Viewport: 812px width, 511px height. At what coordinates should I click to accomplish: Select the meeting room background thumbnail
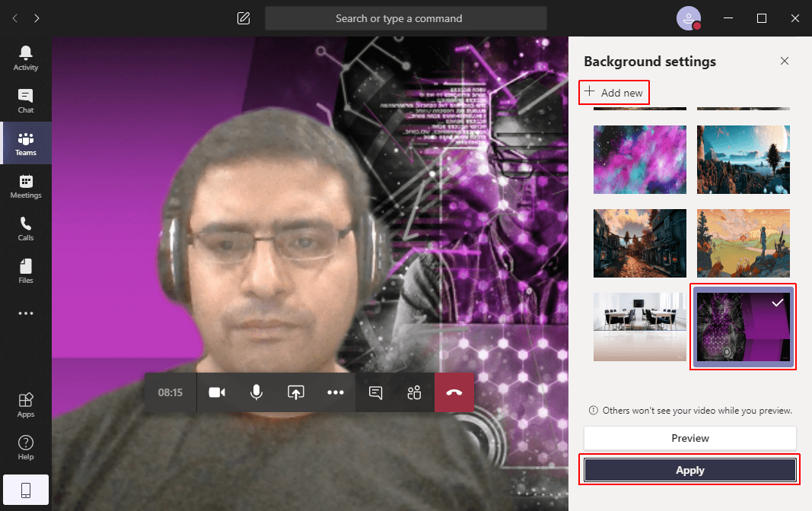639,327
